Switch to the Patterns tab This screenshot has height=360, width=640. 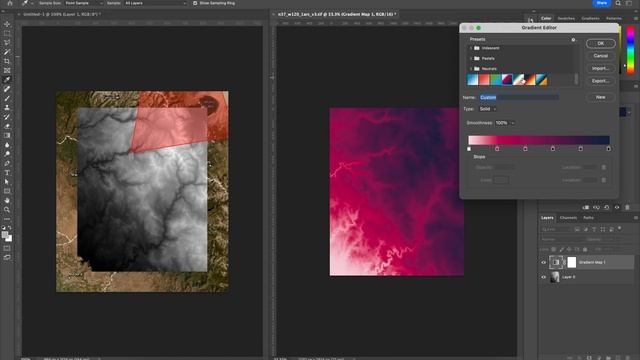click(614, 18)
